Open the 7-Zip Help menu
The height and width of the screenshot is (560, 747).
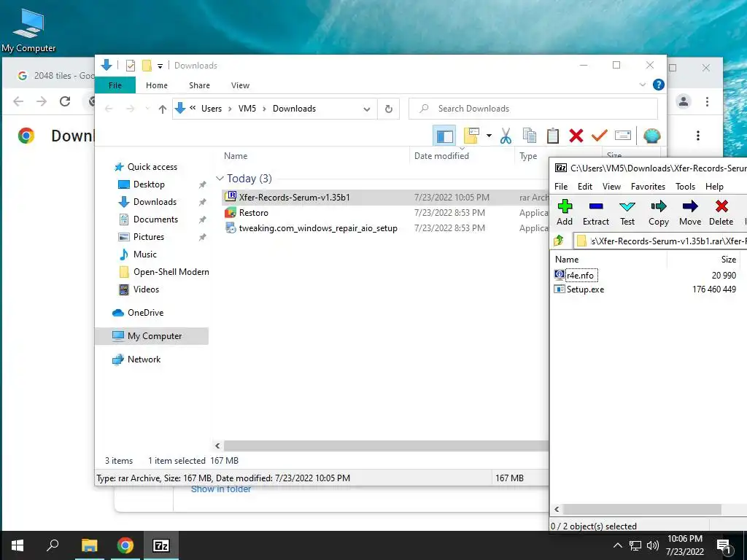[x=714, y=186]
